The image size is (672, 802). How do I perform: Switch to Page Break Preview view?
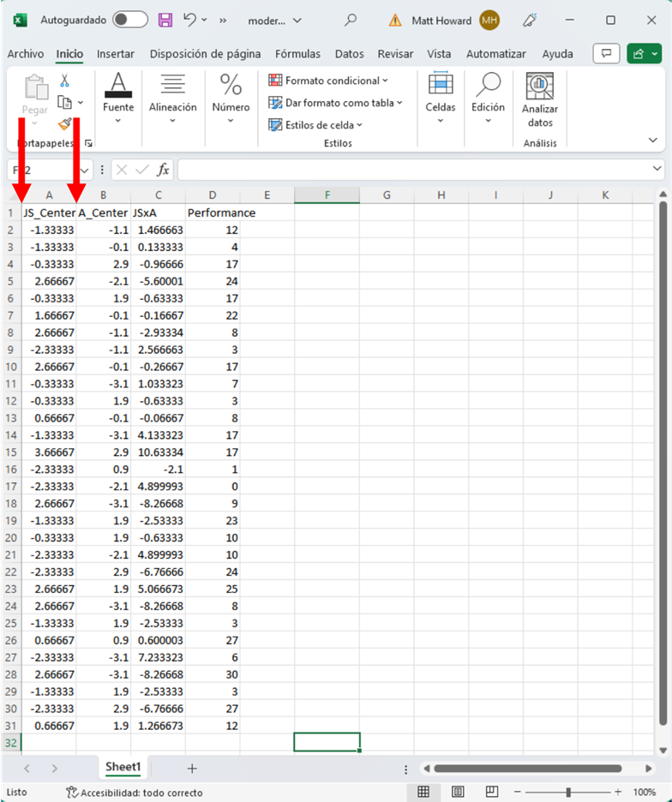492,792
